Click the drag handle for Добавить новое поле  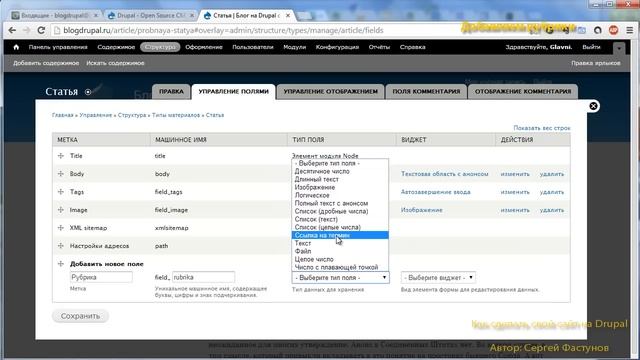coord(61,264)
